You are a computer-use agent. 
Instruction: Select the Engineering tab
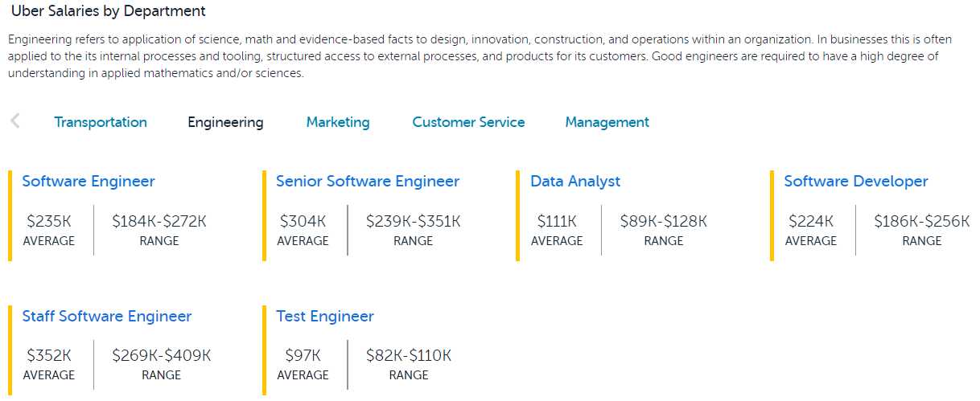click(x=225, y=122)
